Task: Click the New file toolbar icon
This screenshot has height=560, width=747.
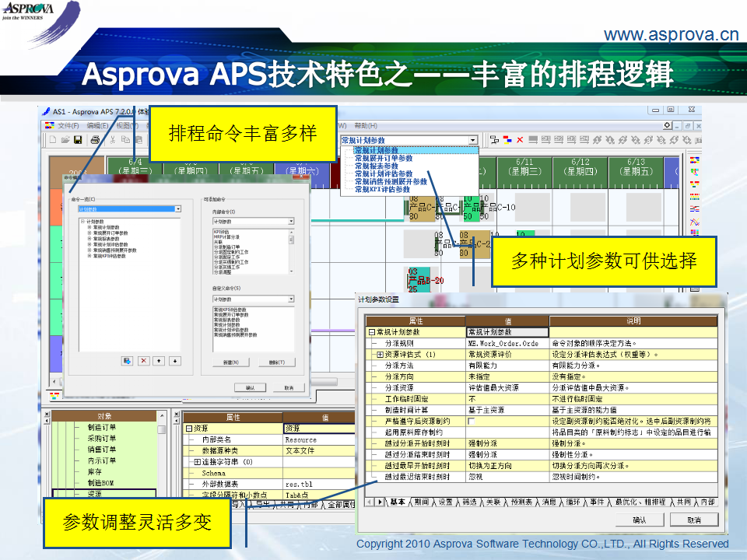Action: pos(53,139)
